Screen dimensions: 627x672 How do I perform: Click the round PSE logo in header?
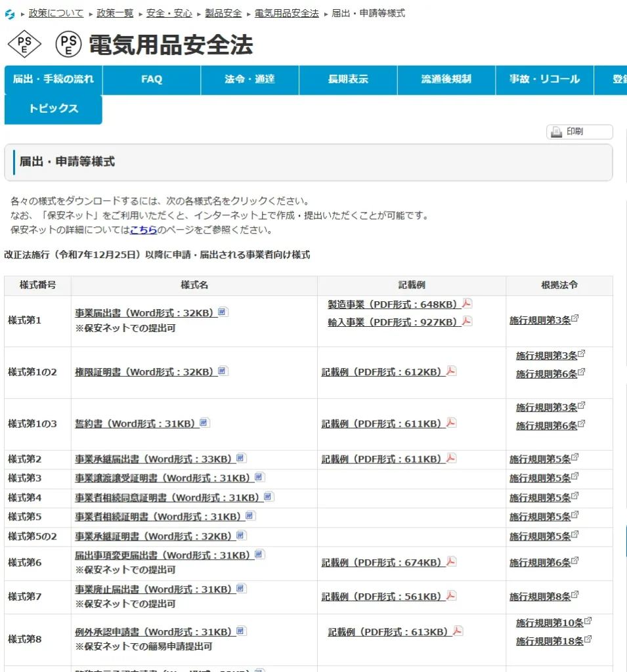pos(69,44)
